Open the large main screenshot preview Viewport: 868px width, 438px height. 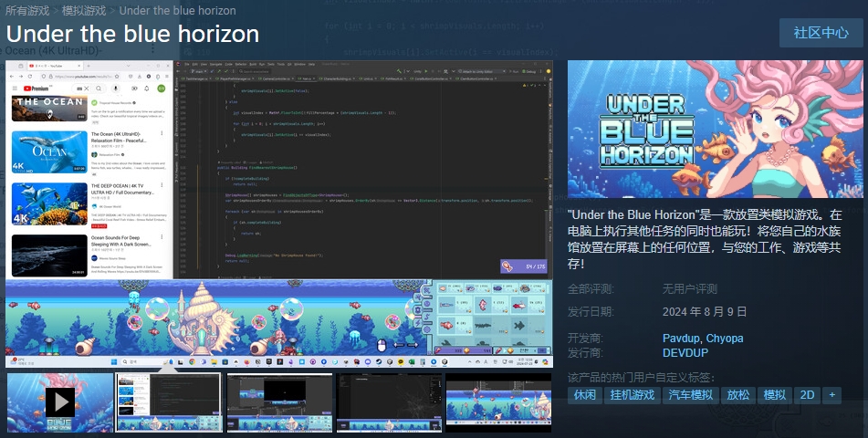pyautogui.click(x=279, y=214)
